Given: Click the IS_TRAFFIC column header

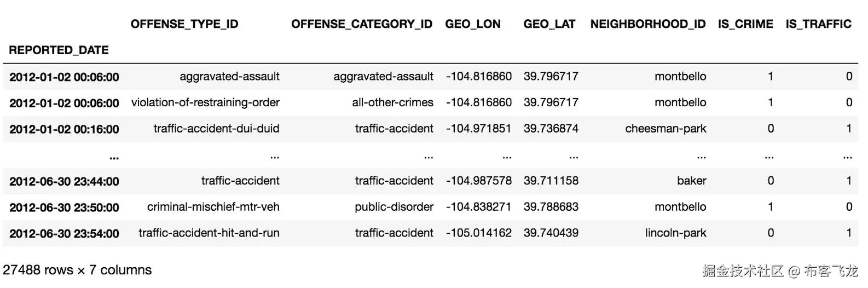Looking at the screenshot, I should (818, 24).
